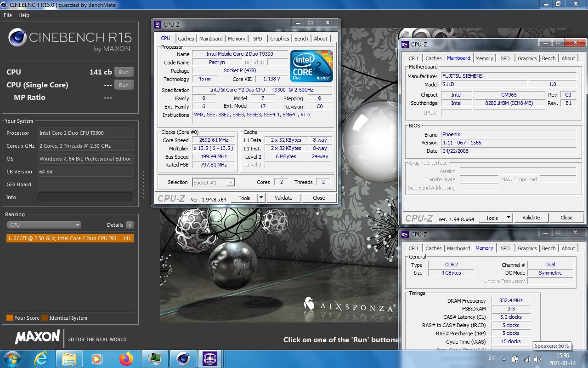Open About tab in Memory CPU-Z window
Image resolution: width=588 pixels, height=368 pixels.
click(568, 248)
